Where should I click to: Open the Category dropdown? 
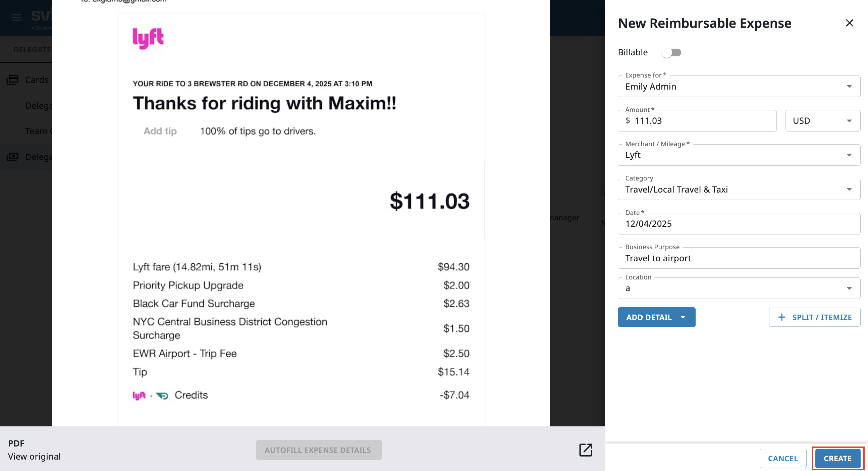(849, 190)
